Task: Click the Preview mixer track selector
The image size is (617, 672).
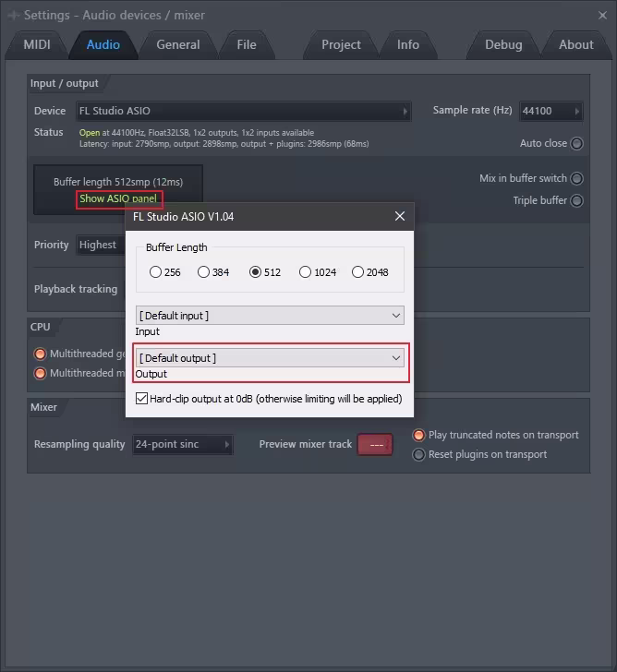Action: click(x=375, y=444)
